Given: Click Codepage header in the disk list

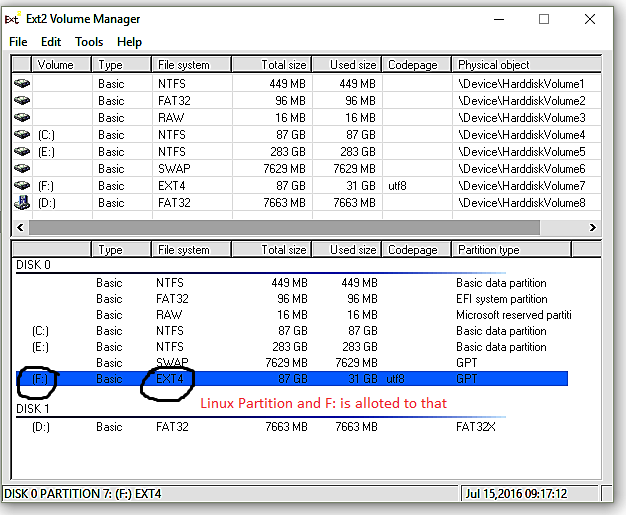Looking at the screenshot, I should click(417, 250).
